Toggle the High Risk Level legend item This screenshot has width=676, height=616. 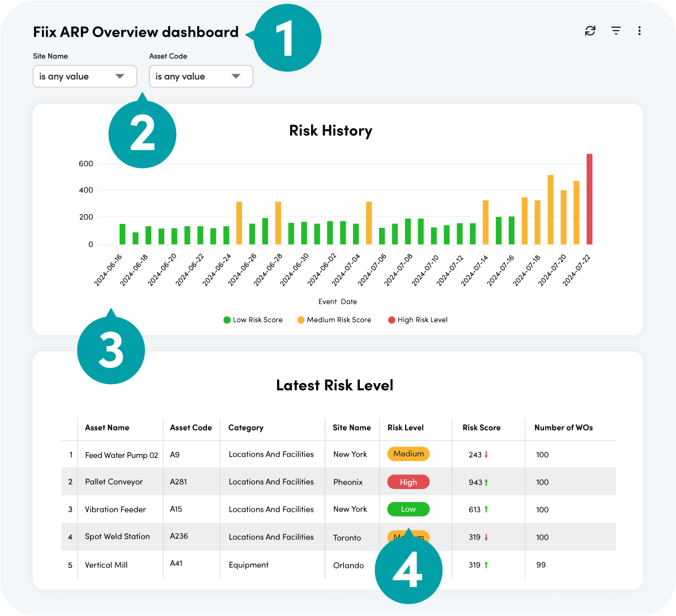coord(418,320)
